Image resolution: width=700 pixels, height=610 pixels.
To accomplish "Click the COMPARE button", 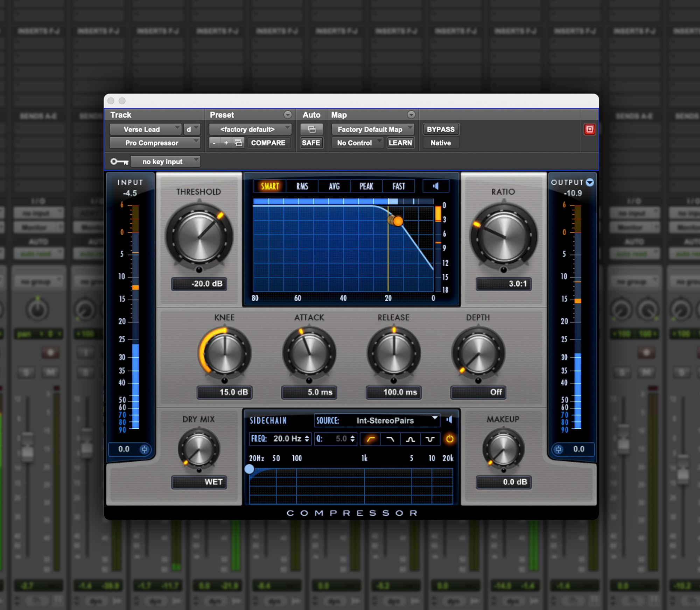I will coord(269,143).
